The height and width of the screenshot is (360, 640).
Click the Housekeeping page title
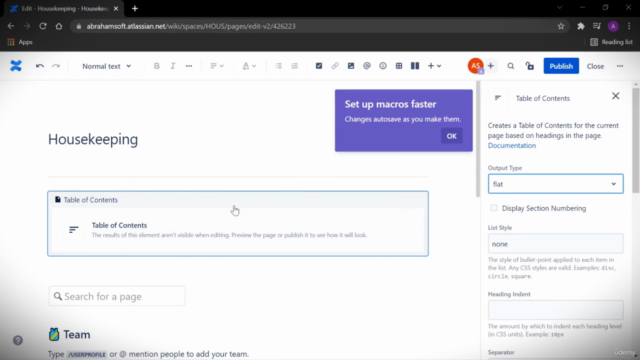[93, 139]
